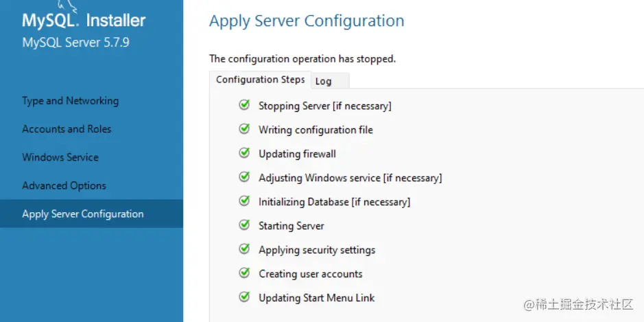
Task: Click the 'Stopping Server [if necessary]' step text
Action: pyautogui.click(x=325, y=106)
